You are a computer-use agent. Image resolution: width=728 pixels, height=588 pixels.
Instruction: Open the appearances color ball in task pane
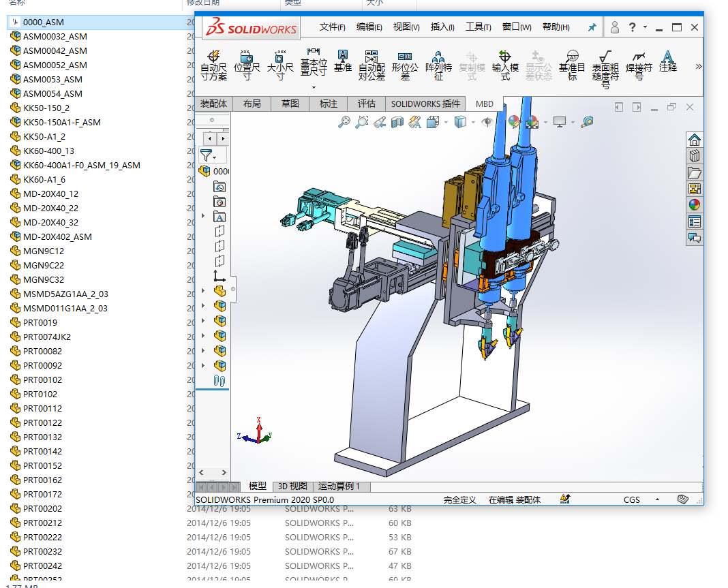[x=694, y=205]
